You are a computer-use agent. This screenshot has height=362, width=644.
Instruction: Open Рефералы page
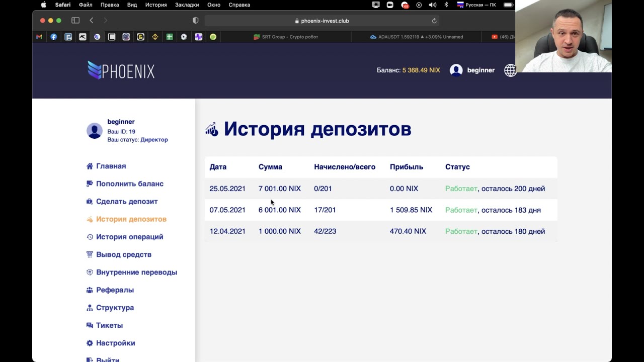pyautogui.click(x=115, y=290)
